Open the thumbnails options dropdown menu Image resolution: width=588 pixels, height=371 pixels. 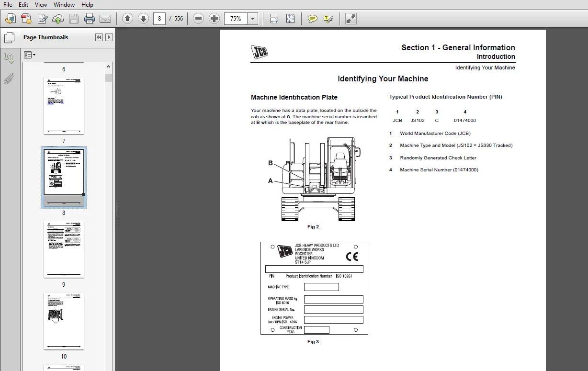30,55
